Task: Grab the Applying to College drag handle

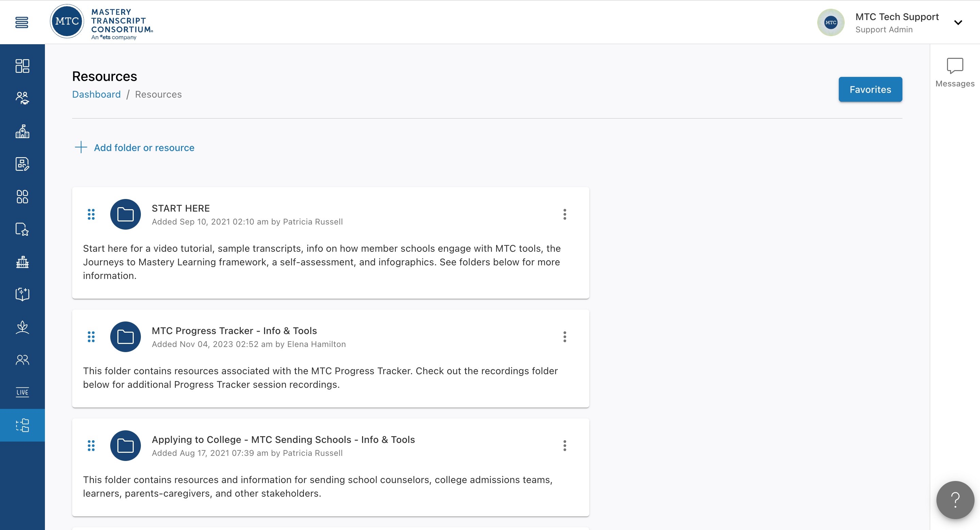Action: (91, 446)
